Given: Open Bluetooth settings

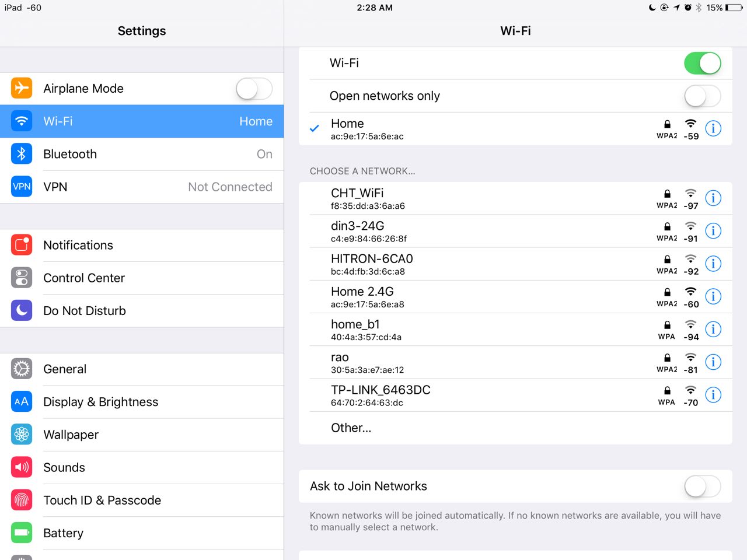Looking at the screenshot, I should pyautogui.click(x=142, y=154).
